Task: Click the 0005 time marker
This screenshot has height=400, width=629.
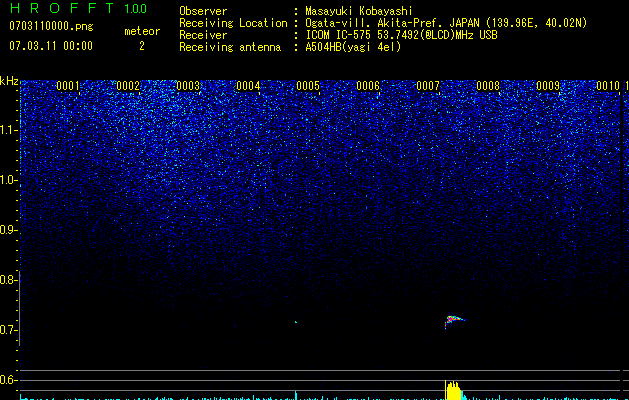Action: (308, 86)
